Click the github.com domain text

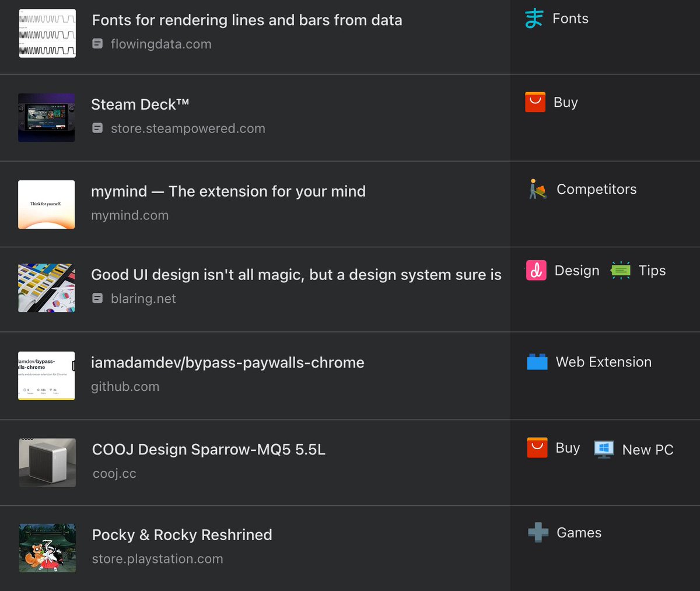pos(125,387)
